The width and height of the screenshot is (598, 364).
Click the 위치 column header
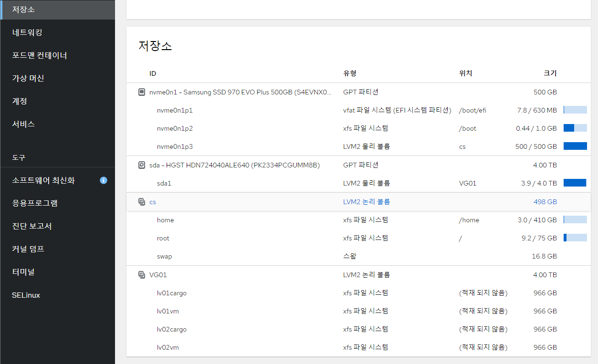coord(465,73)
